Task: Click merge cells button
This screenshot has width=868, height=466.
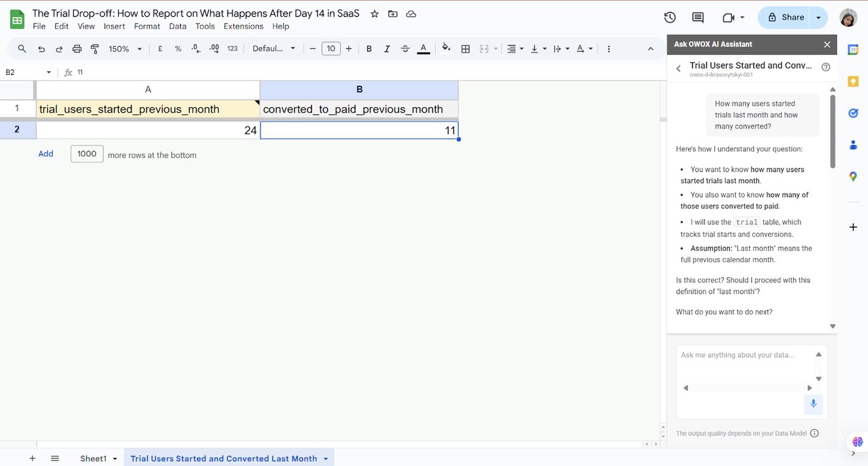Action: click(x=484, y=48)
